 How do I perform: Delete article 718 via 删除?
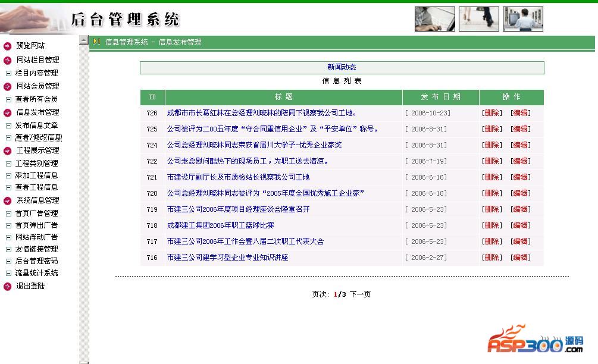tap(492, 225)
